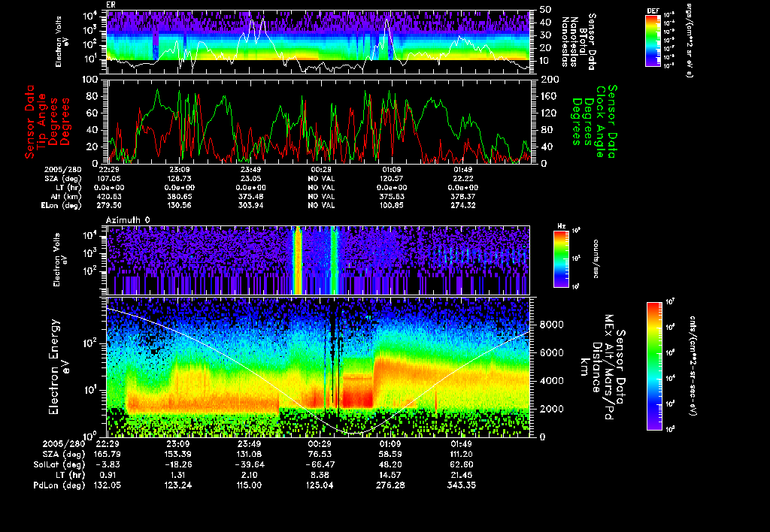The width and height of the screenshot is (770, 532).
Task: Select altitude value 380.65
Action: pyautogui.click(x=180, y=197)
